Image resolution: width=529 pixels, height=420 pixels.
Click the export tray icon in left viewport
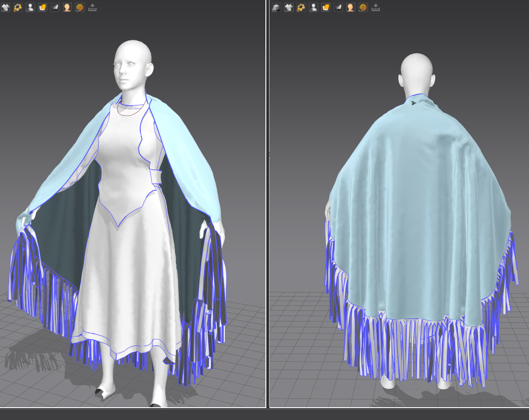tap(92, 7)
